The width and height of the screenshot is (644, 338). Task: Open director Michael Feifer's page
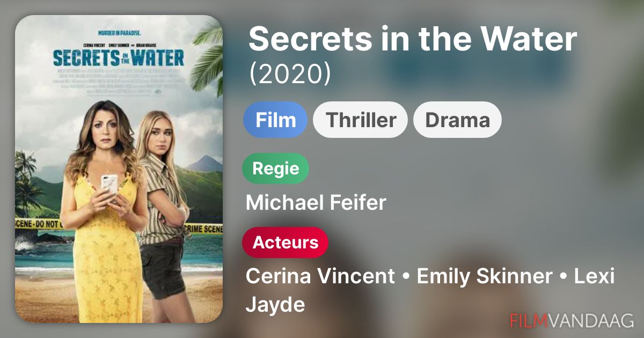coord(316,203)
